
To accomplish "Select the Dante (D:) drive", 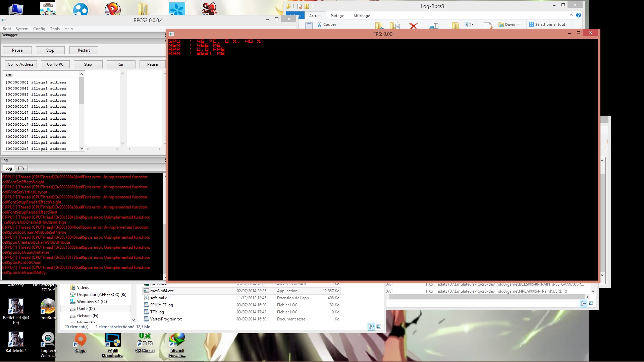I will pos(86,309).
